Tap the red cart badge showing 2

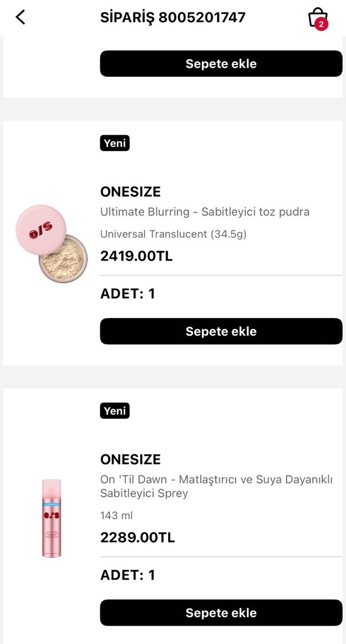[x=321, y=24]
